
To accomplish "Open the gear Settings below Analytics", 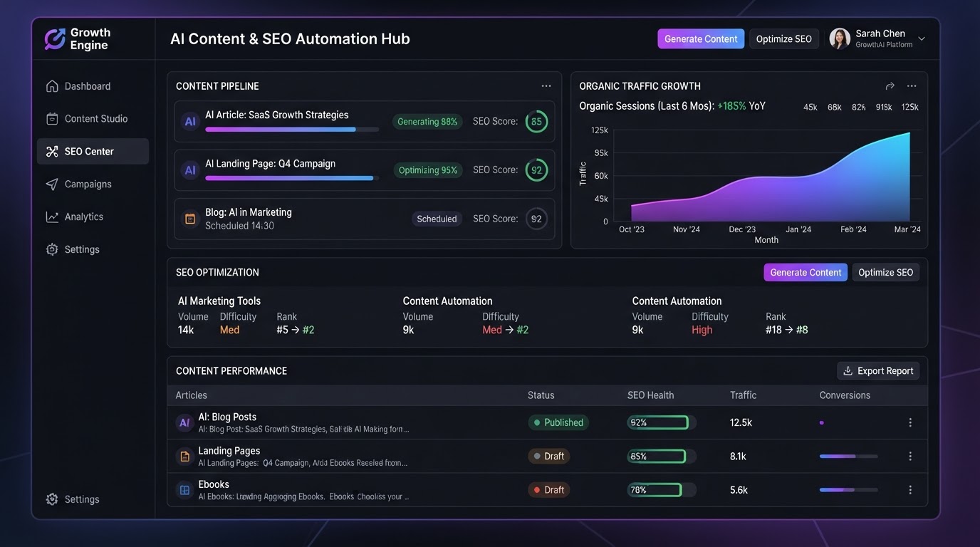I will click(x=52, y=249).
